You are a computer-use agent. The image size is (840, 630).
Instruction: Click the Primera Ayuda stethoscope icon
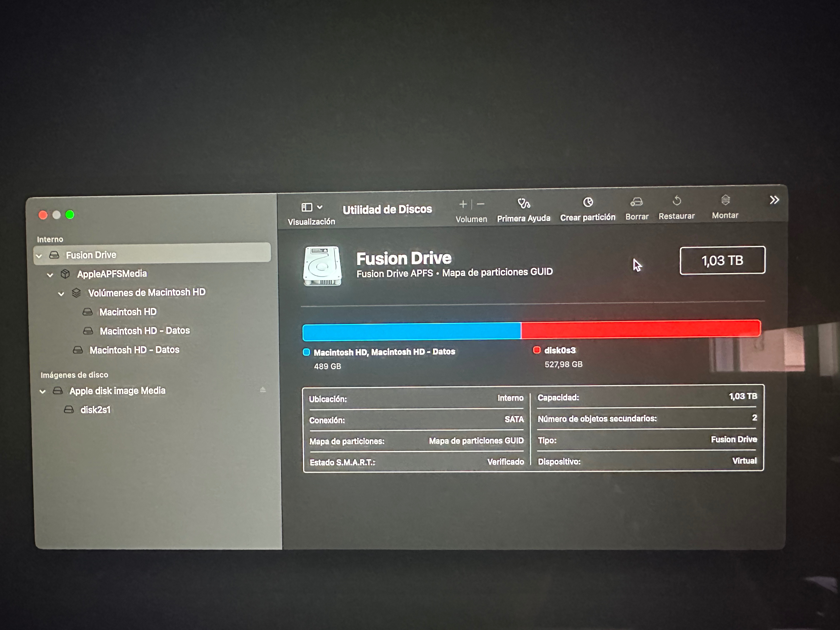click(x=524, y=204)
